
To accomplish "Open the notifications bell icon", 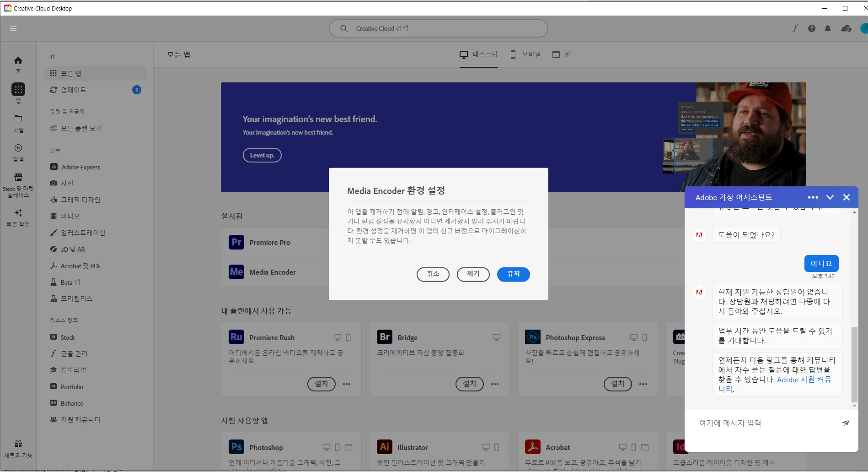I will [x=828, y=28].
